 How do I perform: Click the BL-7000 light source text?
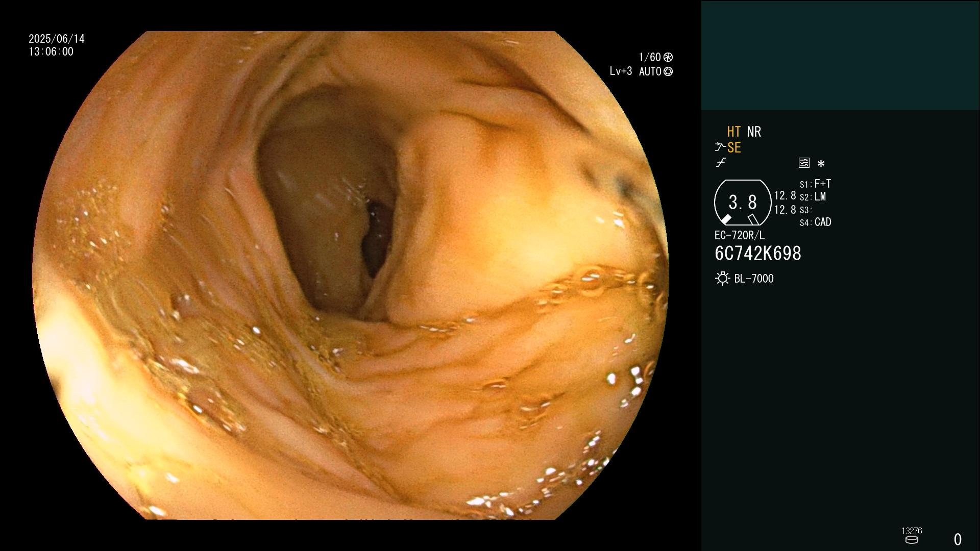[x=754, y=279]
